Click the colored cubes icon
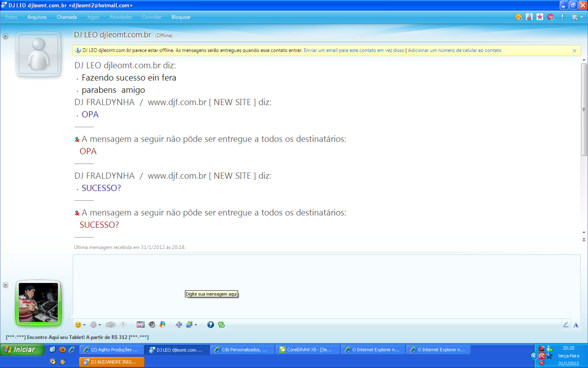The width and height of the screenshot is (588, 368). (163, 324)
